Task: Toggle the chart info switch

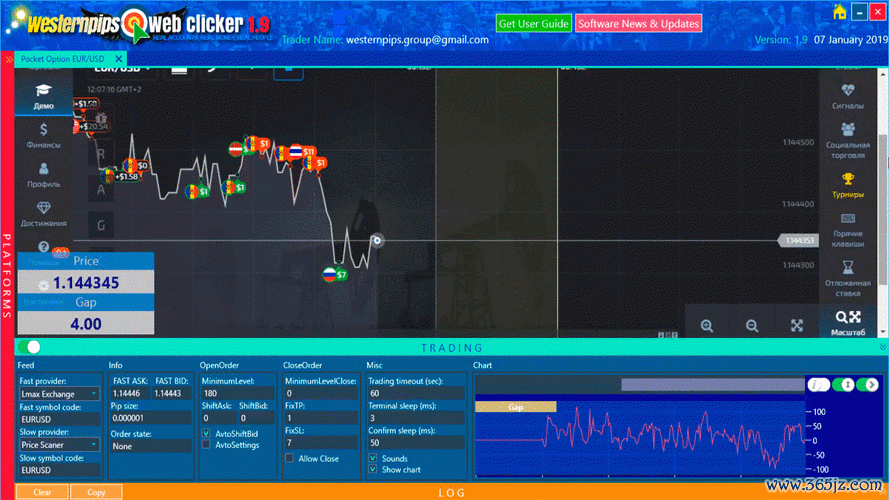Action: (x=819, y=385)
